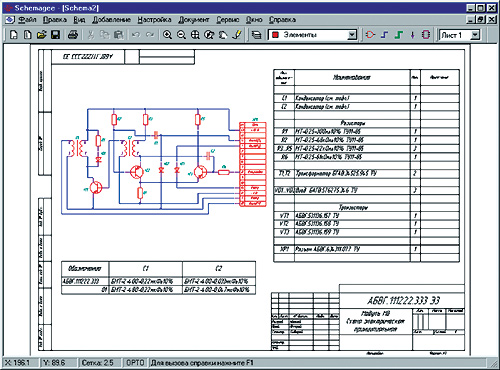The image size is (500, 370).
Task: Select the blue wire drawing tool
Action: [385, 35]
